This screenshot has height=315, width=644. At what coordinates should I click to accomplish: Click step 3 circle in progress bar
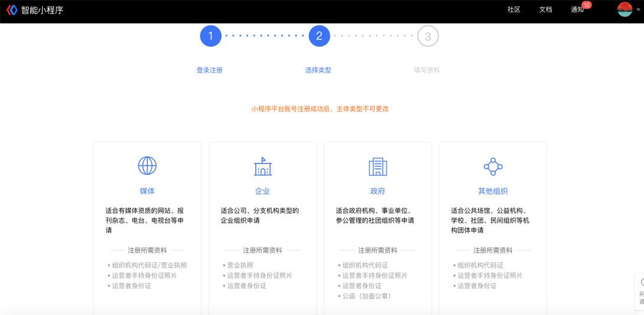tap(428, 36)
